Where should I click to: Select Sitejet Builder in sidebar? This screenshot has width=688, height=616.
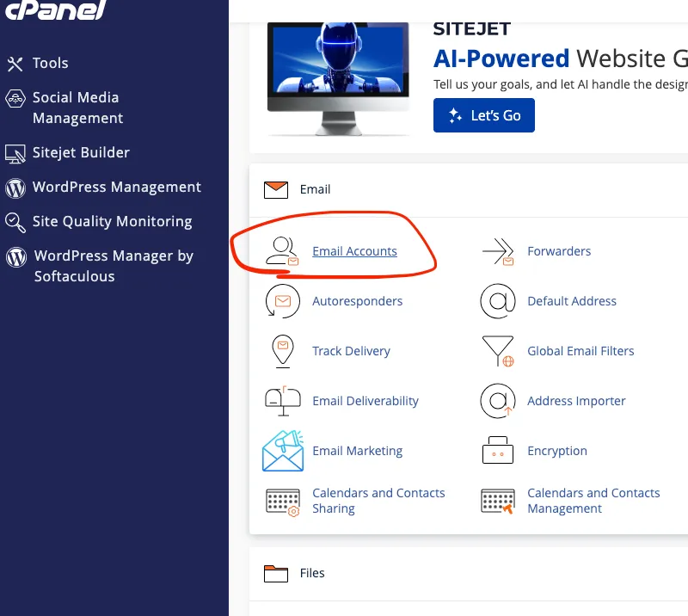[x=81, y=153]
